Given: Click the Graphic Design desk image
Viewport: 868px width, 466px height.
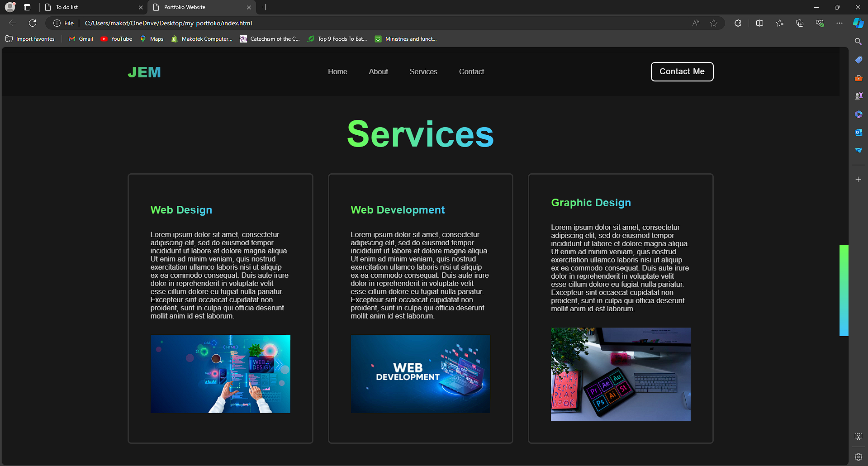Looking at the screenshot, I should point(621,374).
